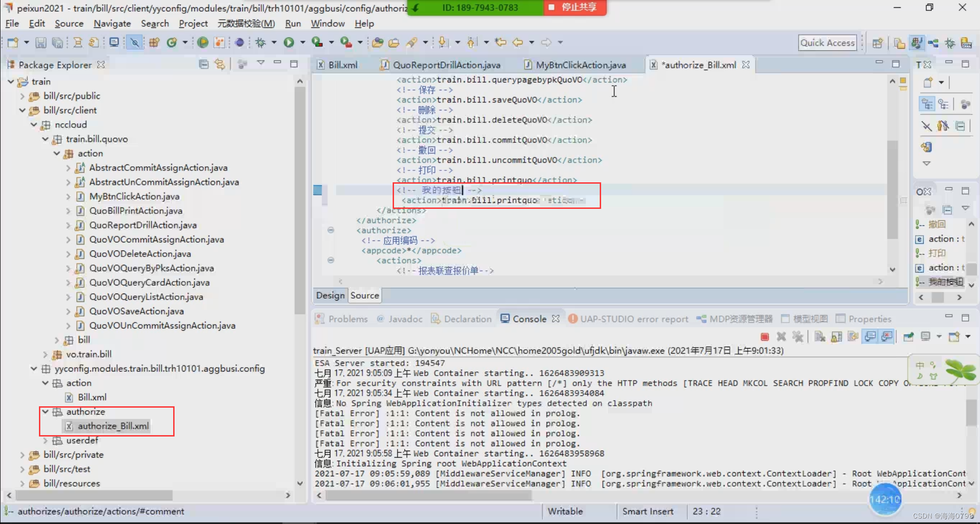Screen dimensions: 980x524
Task: Click the Quick Access search field
Action: click(x=827, y=43)
